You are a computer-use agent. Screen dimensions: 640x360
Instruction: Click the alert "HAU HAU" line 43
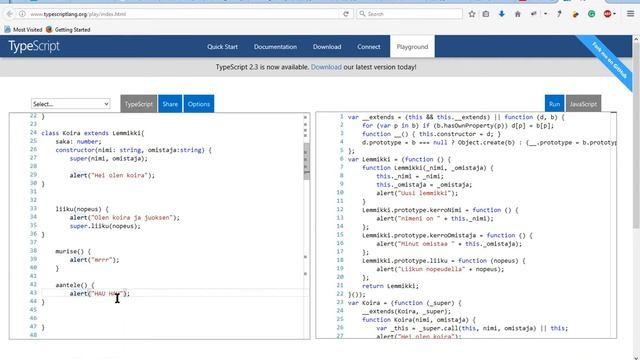[100, 293]
